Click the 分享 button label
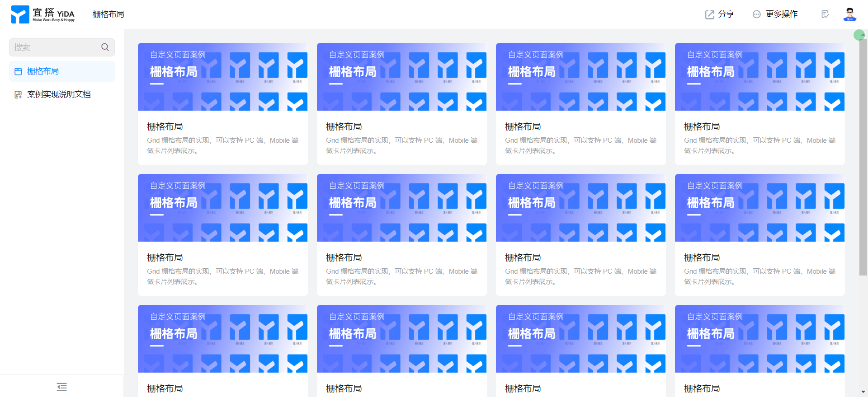Screen dimensions: 868x397 click(726, 14)
